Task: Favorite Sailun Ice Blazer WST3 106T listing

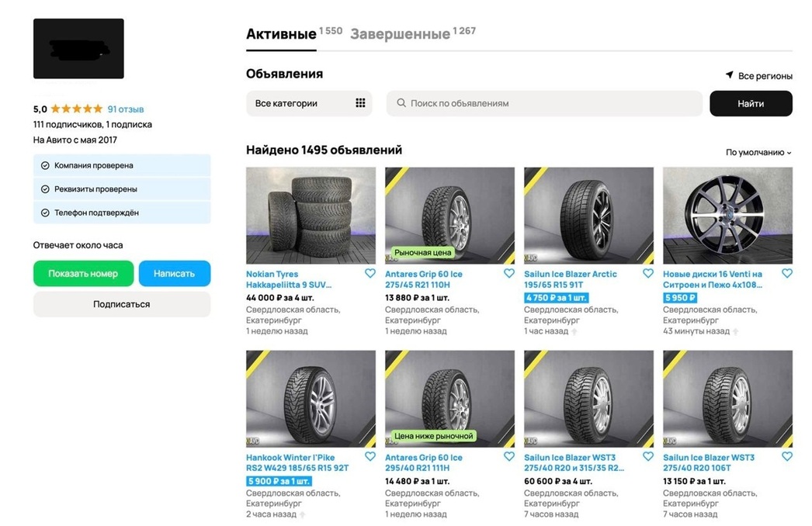Action: pos(787,457)
